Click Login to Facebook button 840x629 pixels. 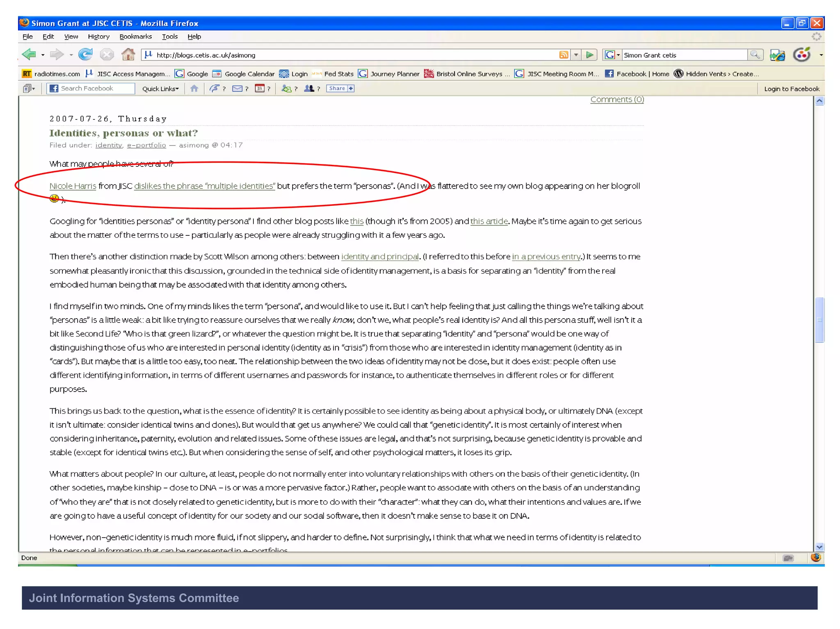click(791, 89)
